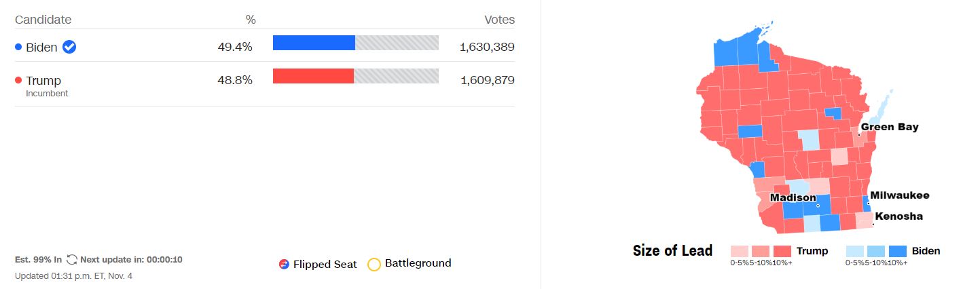The width and height of the screenshot is (980, 289).
Task: Click the lightest pink 0-5% Trump swatch
Action: tap(740, 251)
